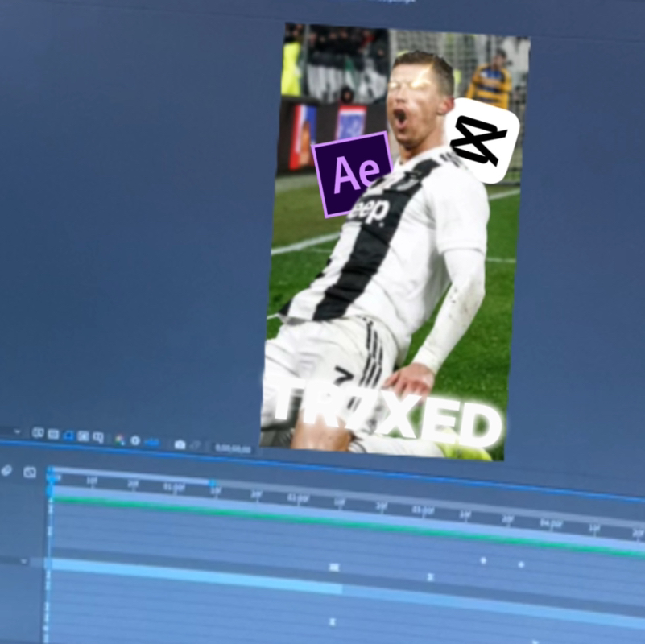Click the preview timecode display
Viewport: 645px width, 644px height.
point(233,448)
